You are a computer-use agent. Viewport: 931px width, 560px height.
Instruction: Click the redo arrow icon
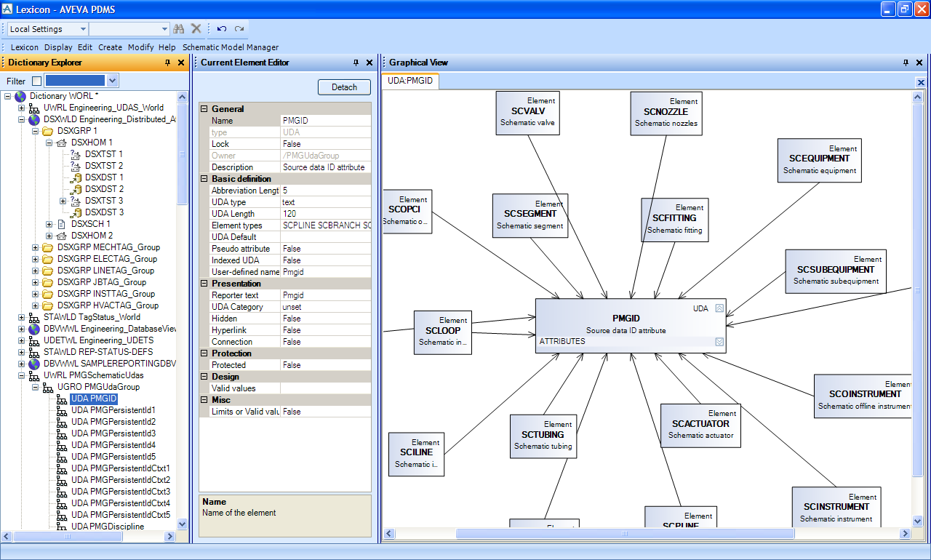pyautogui.click(x=239, y=29)
